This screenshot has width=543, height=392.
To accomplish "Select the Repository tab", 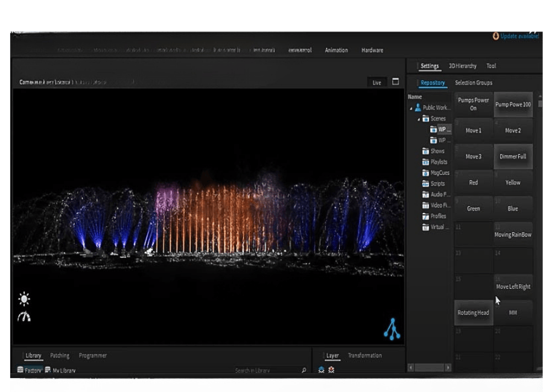I will click(x=433, y=83).
